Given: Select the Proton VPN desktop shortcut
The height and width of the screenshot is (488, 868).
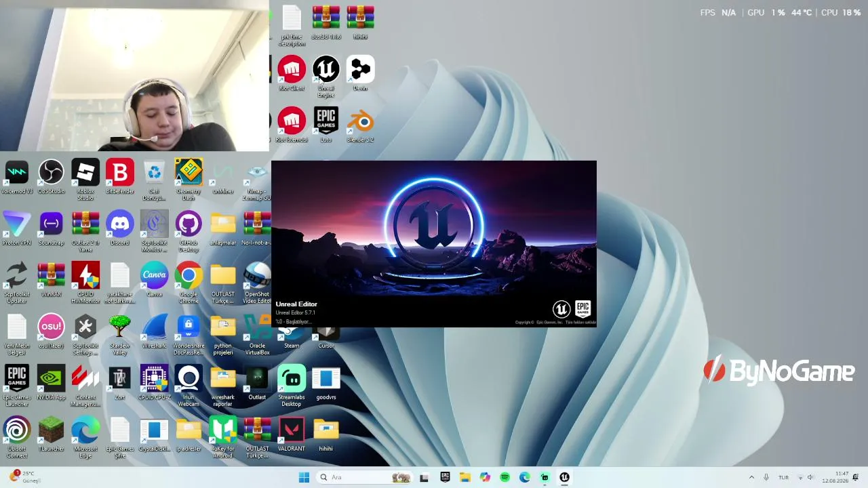Looking at the screenshot, I should click(x=17, y=229).
